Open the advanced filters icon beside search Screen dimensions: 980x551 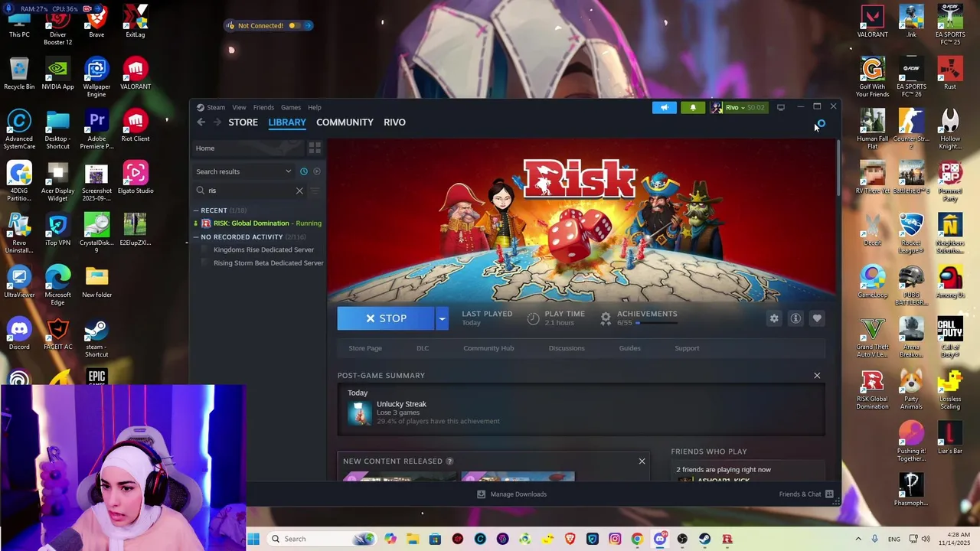click(315, 191)
